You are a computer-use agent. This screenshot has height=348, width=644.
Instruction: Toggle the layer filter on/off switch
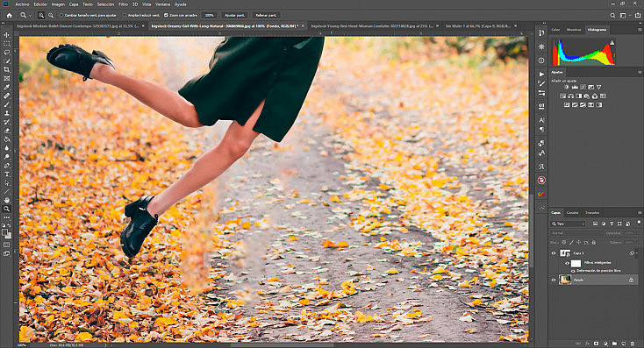[x=639, y=222]
